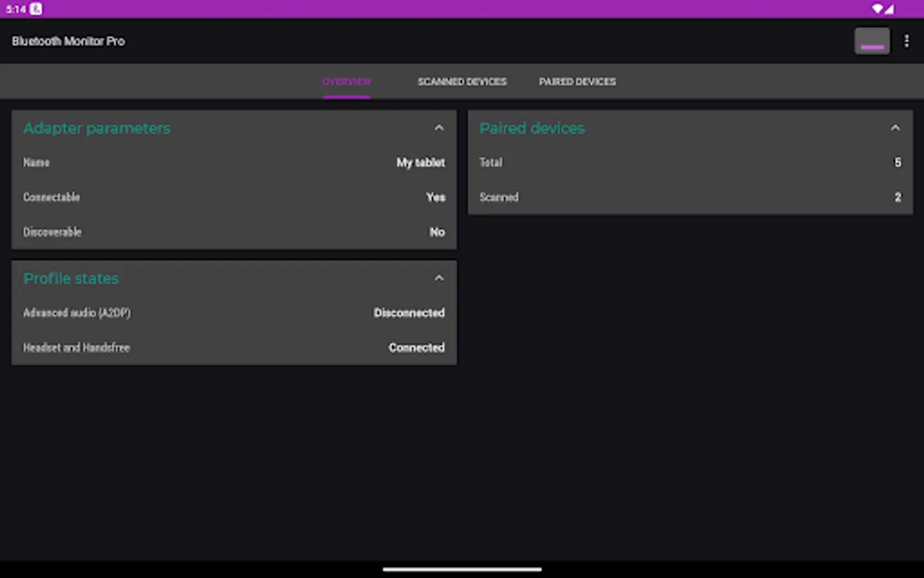Tap the Connectable row showing Yes
This screenshot has height=578, width=924.
[234, 197]
